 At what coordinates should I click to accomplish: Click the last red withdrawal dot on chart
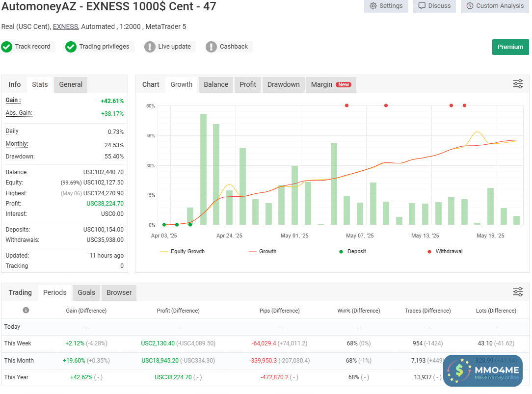tap(464, 105)
